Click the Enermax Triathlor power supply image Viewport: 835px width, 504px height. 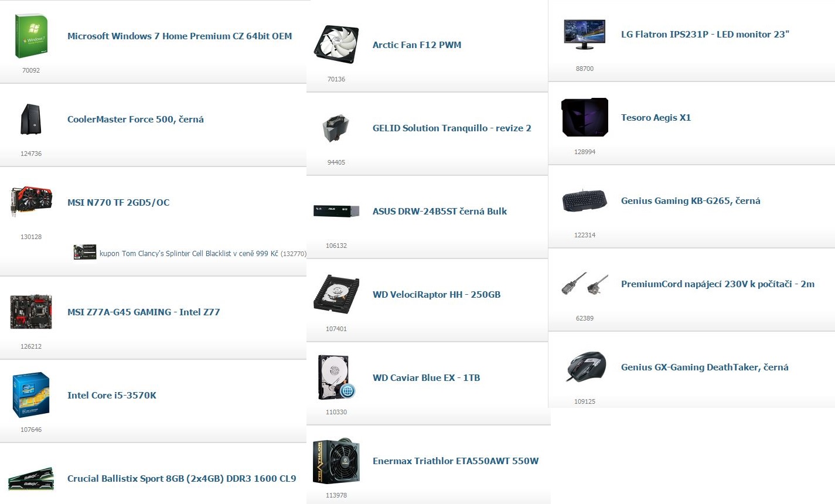tap(336, 461)
